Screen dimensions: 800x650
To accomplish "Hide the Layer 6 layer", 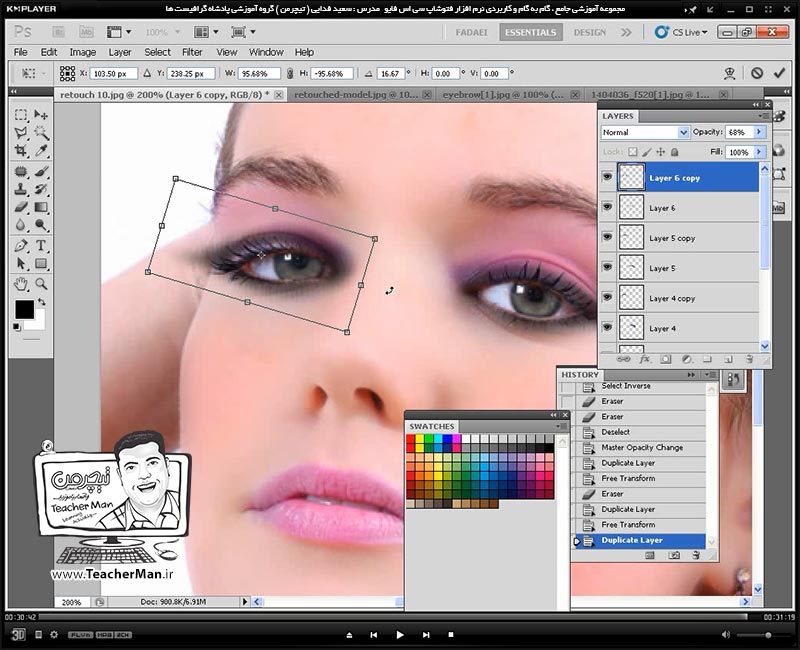I will (607, 207).
